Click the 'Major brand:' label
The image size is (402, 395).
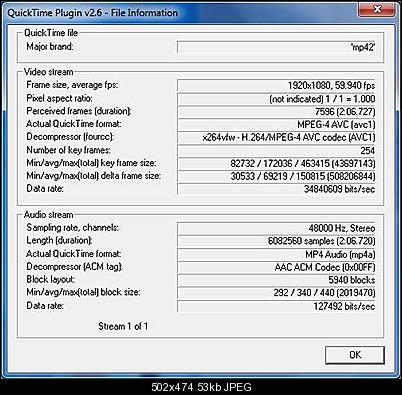pyautogui.click(x=50, y=47)
